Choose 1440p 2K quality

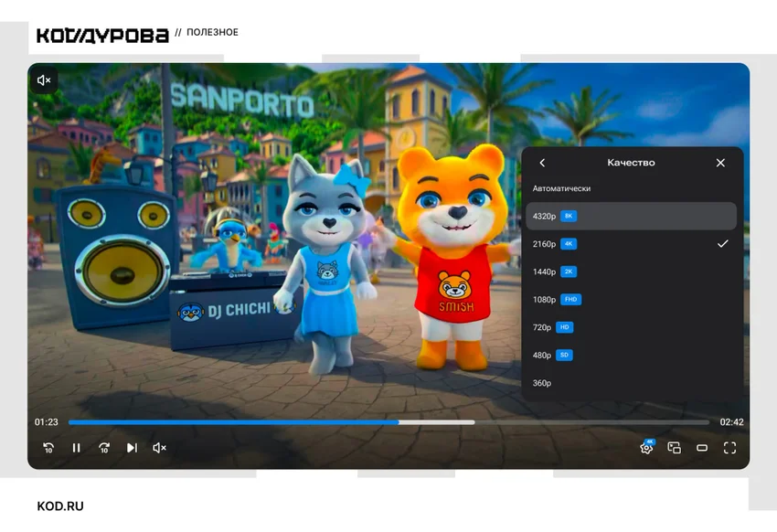point(631,271)
